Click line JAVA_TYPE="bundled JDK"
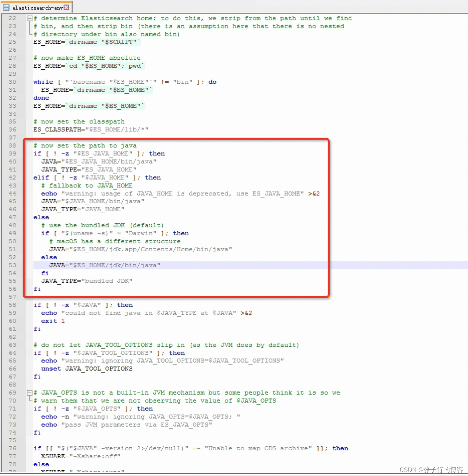This screenshot has width=468, height=476. point(87,281)
